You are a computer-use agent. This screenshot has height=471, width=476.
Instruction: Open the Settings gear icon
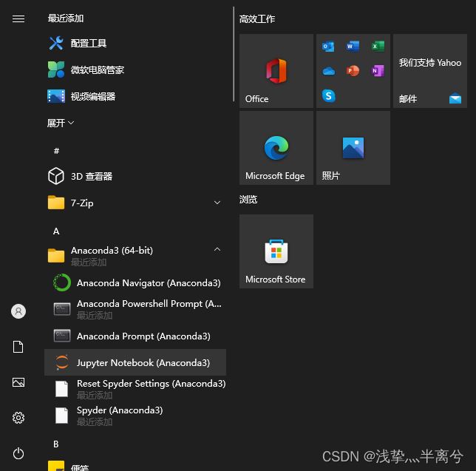click(x=18, y=418)
